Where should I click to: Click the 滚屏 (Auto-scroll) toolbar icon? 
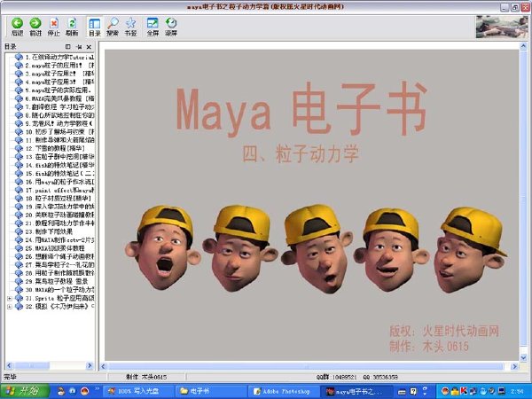(171, 27)
